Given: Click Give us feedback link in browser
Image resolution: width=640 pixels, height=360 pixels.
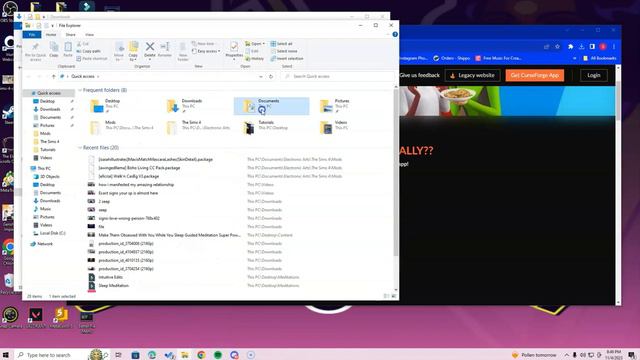Looking at the screenshot, I should [420, 75].
